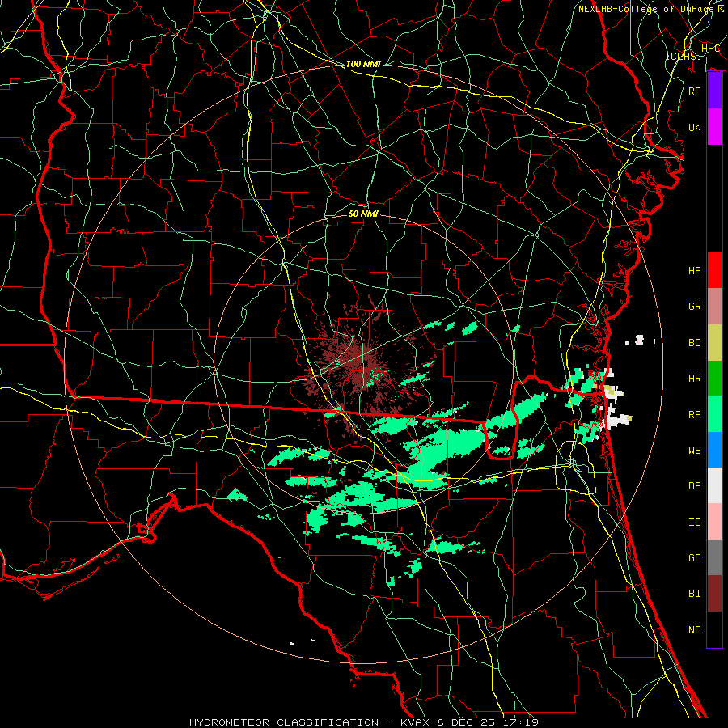The height and width of the screenshot is (728, 728).
Task: Click the WS legend label
Action: [x=695, y=451]
